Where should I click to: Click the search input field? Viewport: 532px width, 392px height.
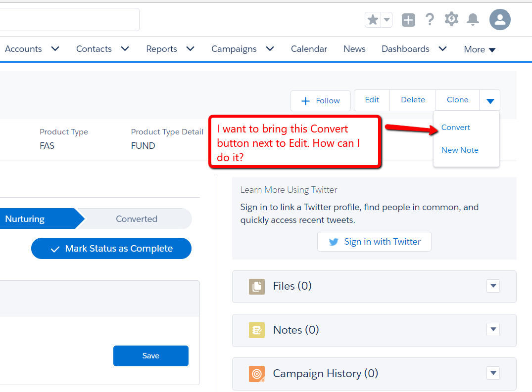(69, 20)
